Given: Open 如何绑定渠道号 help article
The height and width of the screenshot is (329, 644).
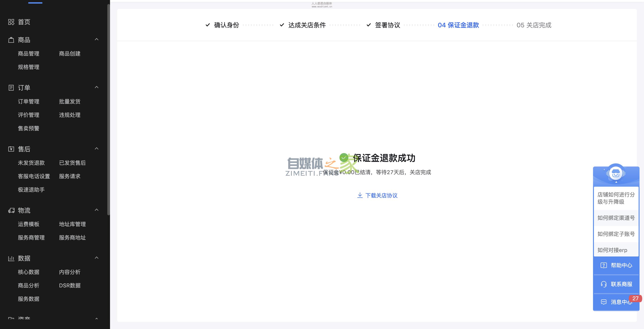Looking at the screenshot, I should 616,218.
